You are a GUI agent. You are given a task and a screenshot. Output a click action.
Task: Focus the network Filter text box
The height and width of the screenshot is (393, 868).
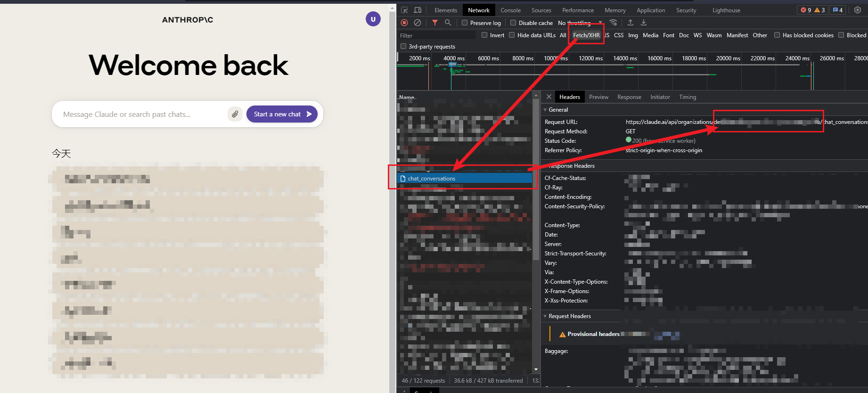click(x=437, y=35)
